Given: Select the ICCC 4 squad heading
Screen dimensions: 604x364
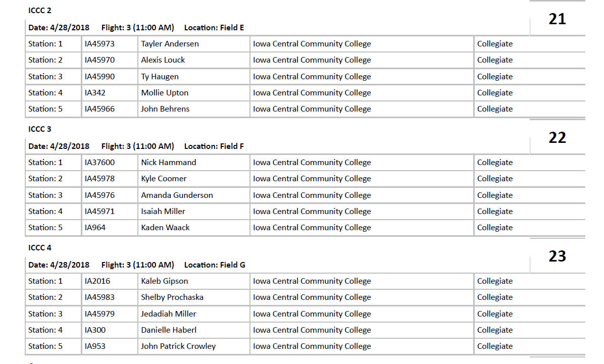Looking at the screenshot, I should pyautogui.click(x=40, y=248).
